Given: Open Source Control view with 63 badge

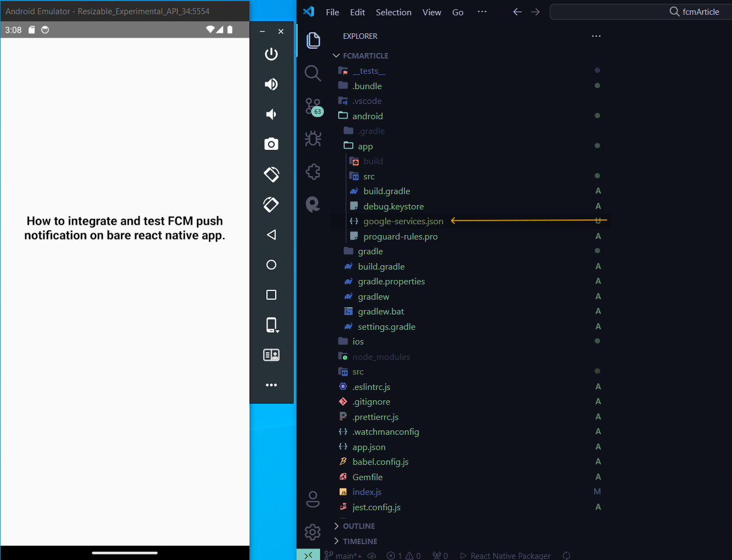Looking at the screenshot, I should pyautogui.click(x=313, y=107).
